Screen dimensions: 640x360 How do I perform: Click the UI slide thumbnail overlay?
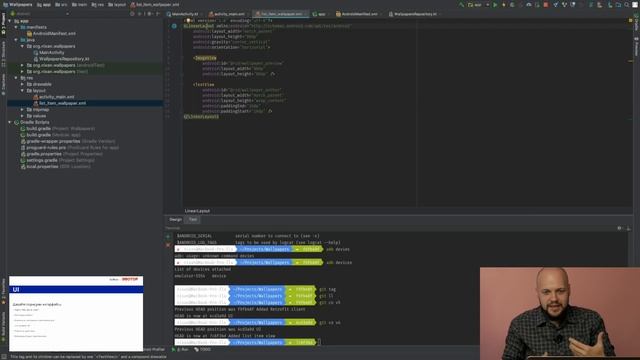click(76, 313)
